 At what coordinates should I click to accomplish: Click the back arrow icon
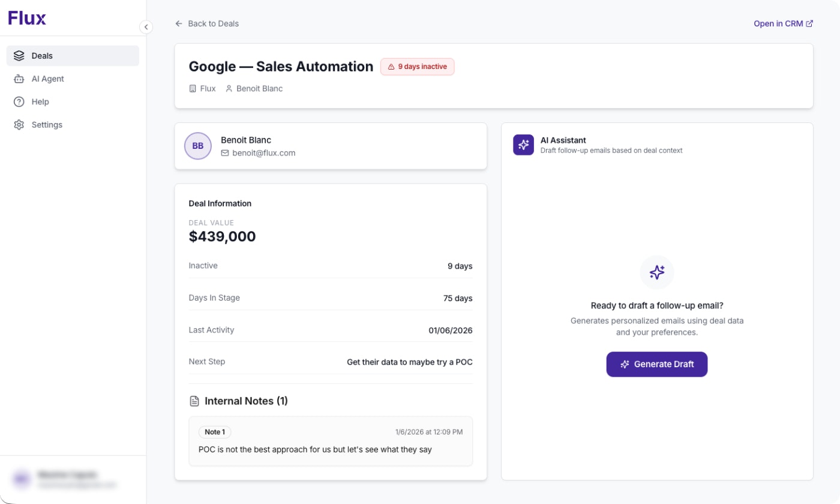179,23
